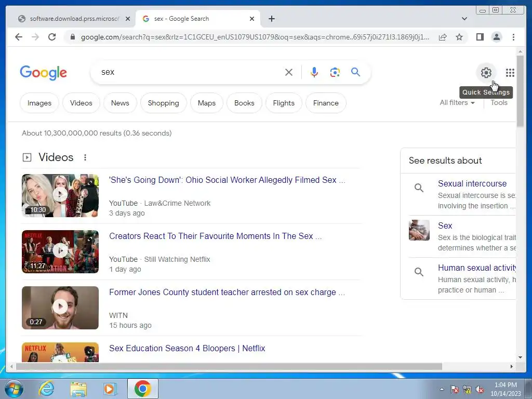The height and width of the screenshot is (399, 532).
Task: Click the share page icon in address bar
Action: 443,37
